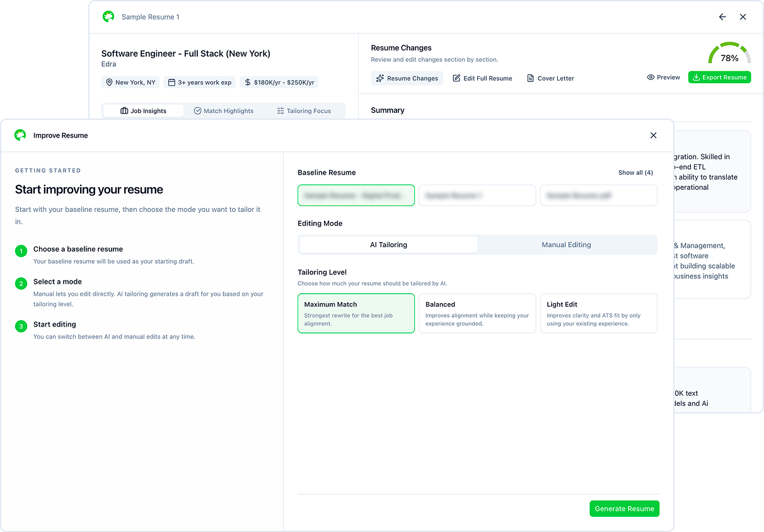Choose the Maximum Match tailoring level
This screenshot has height=532, width=764.
[356, 313]
